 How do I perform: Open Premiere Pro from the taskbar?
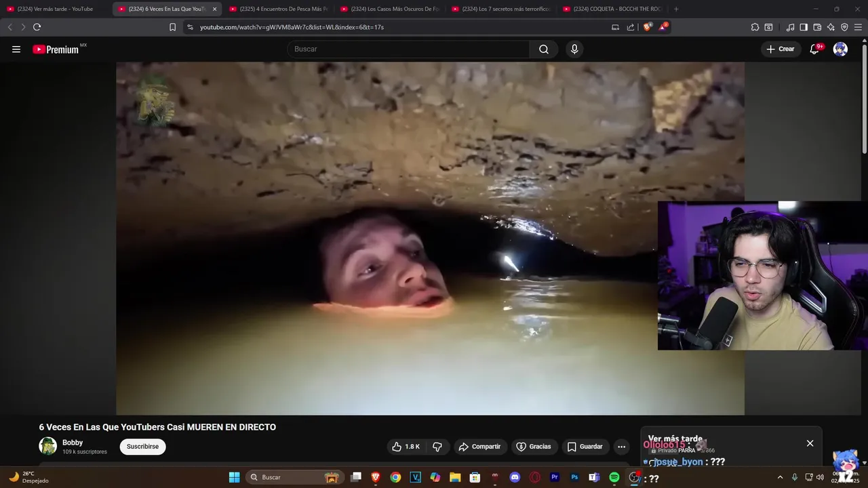[x=555, y=477]
